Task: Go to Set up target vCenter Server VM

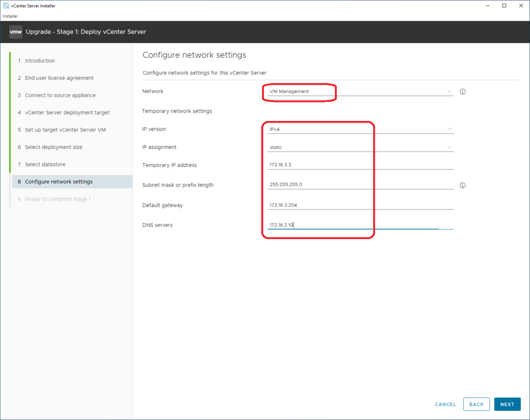Action: coord(65,130)
